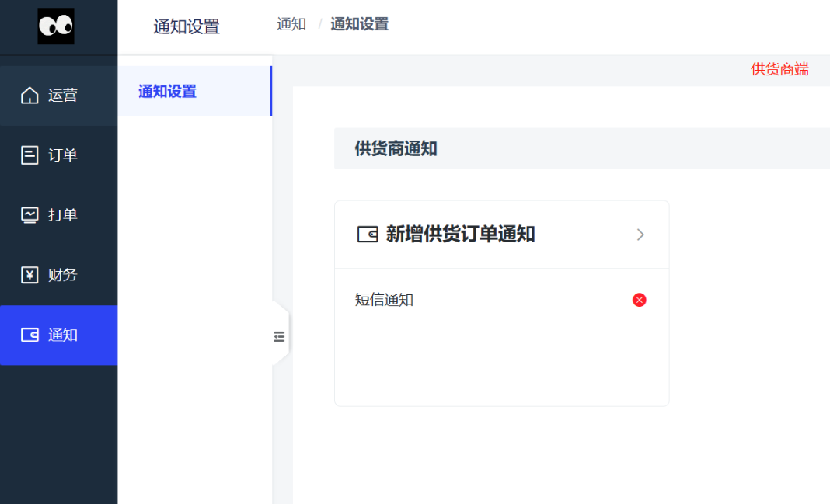This screenshot has width=830, height=504.
Task: Click the document icon beside 订单
Action: click(30, 155)
